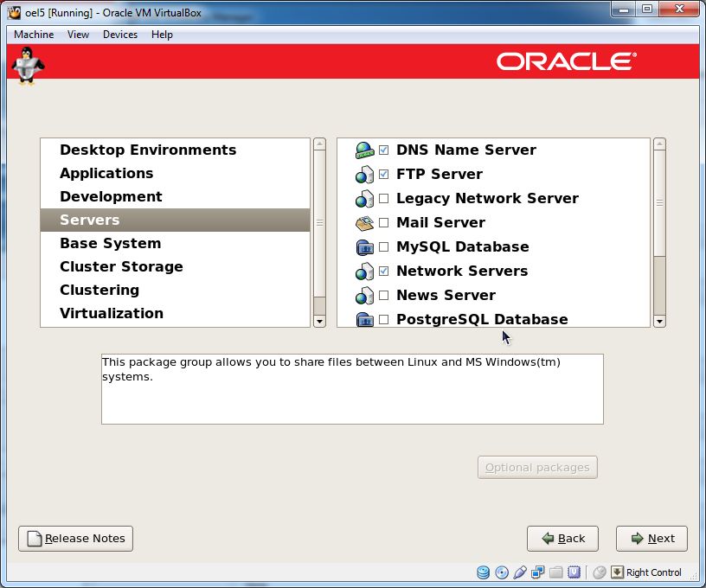Screen dimensions: 706x588
Task: Click the virtualization chip status icon
Action: [574, 572]
